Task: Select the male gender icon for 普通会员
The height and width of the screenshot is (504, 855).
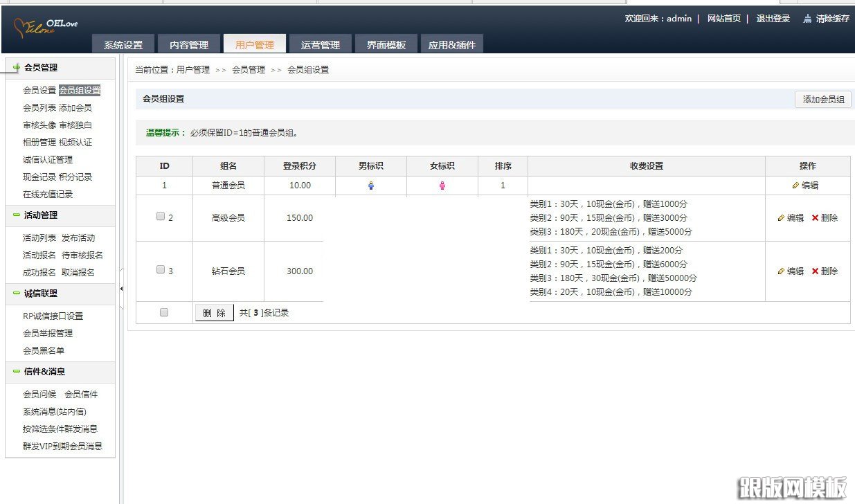Action: click(x=371, y=185)
